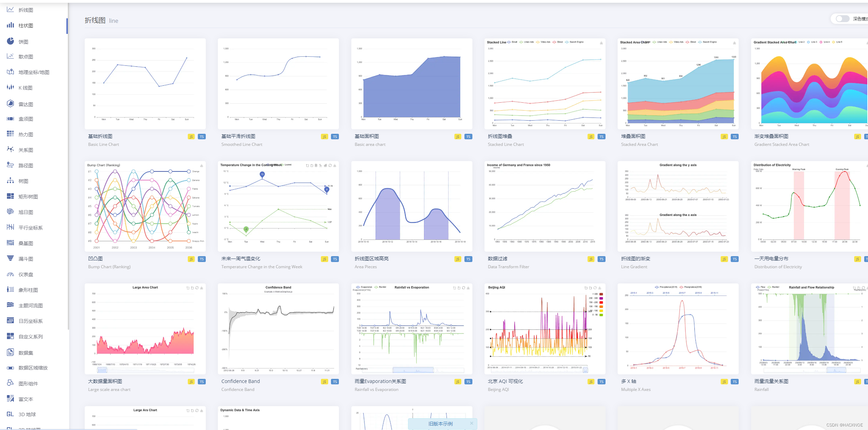Open the Stacked Area Chart thumbnail
The width and height of the screenshot is (868, 430).
tap(678, 84)
